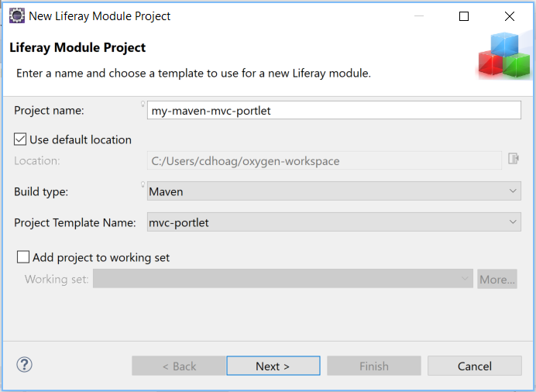Screen dimensions: 536x392
Task: Click the Eclipse icon in the title bar
Action: tap(17, 15)
